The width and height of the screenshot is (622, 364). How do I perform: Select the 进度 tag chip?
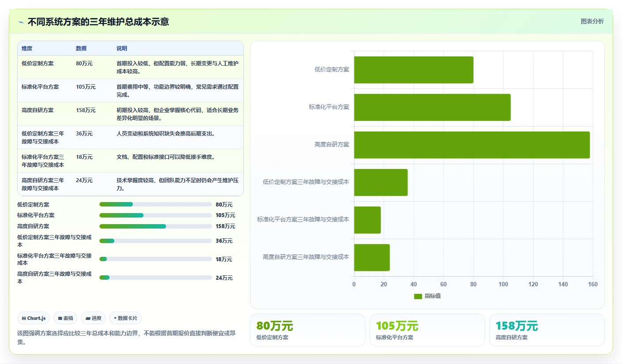pyautogui.click(x=93, y=318)
